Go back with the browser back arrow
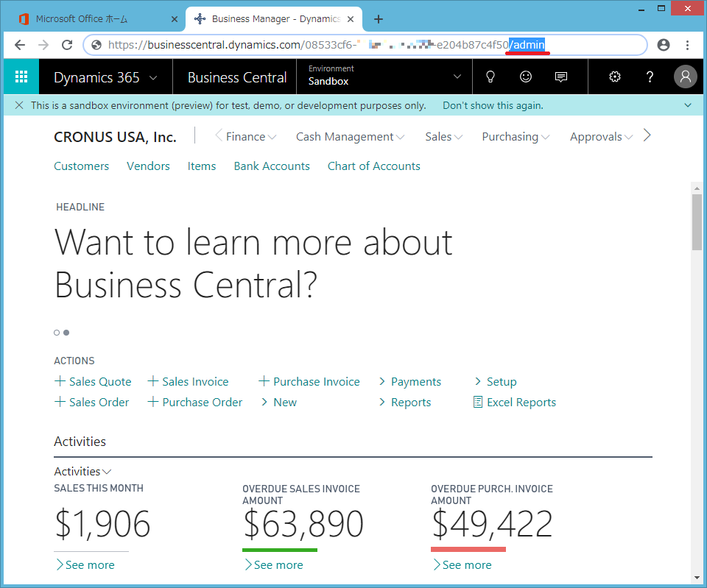 click(20, 45)
